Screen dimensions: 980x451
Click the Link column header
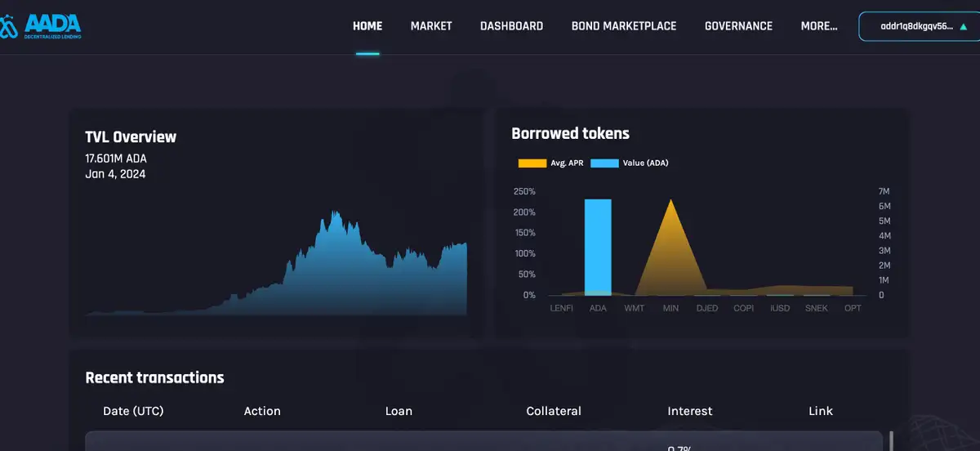(821, 411)
